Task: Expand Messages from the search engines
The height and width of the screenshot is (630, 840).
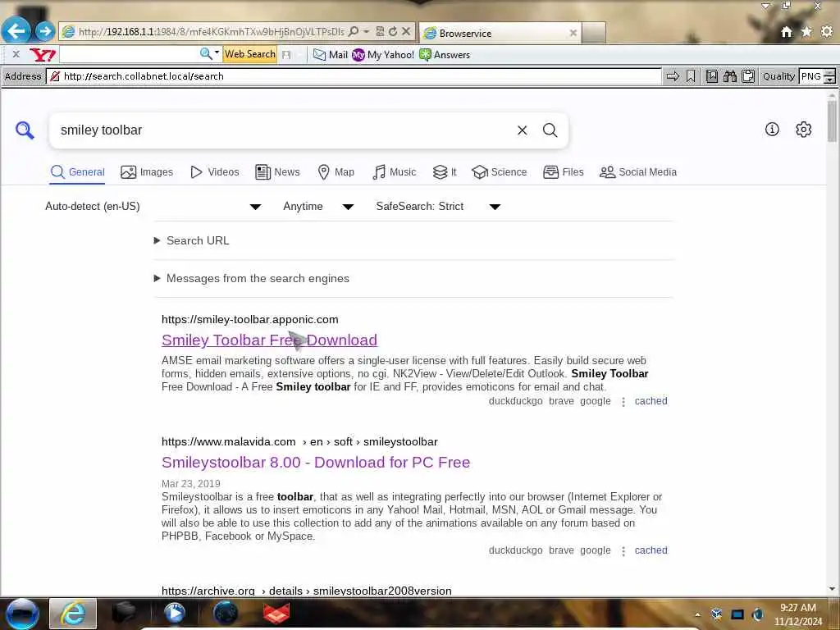Action: click(252, 279)
